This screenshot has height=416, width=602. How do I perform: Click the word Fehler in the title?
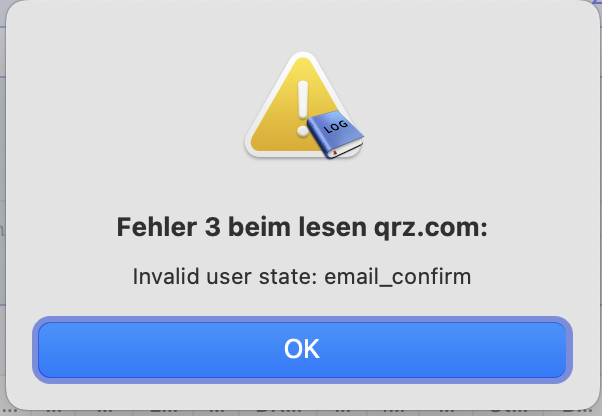(157, 227)
